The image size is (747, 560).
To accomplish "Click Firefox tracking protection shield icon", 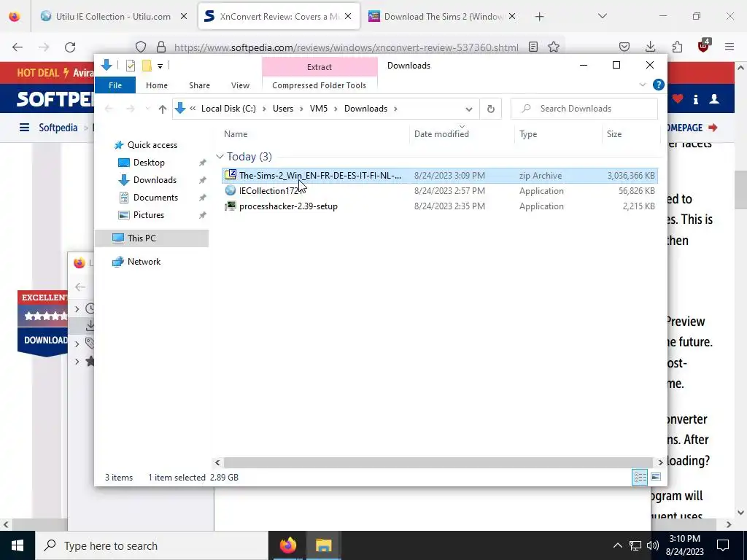I will (x=141, y=47).
